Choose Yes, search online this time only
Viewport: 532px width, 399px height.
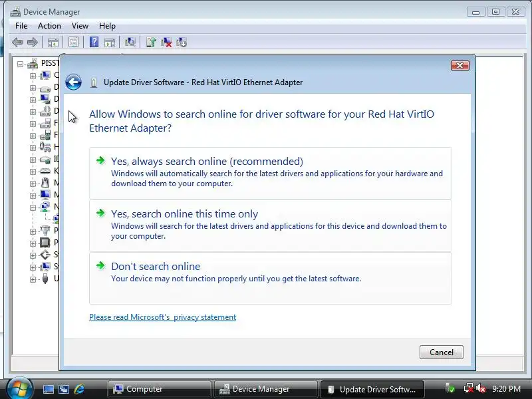[271, 225]
